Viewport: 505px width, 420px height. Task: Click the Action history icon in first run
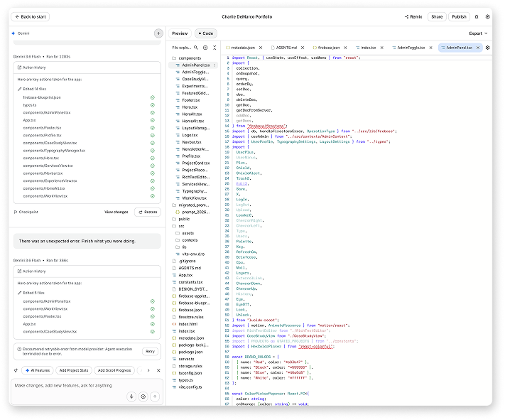(19, 68)
